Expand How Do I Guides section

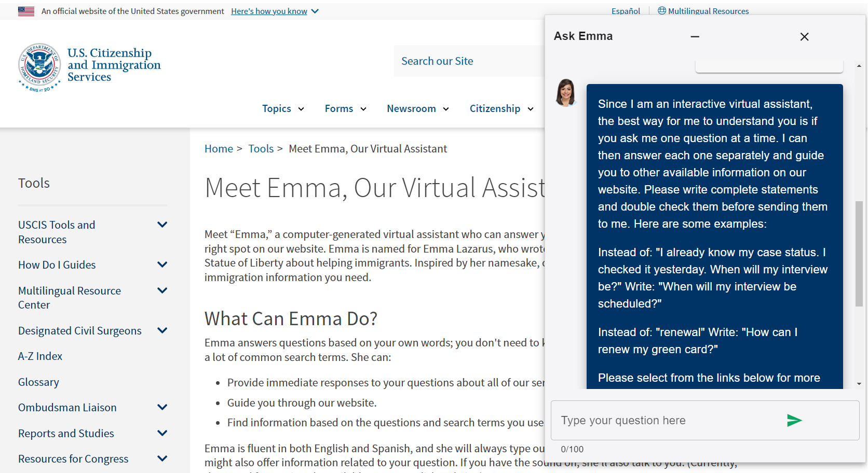click(162, 265)
